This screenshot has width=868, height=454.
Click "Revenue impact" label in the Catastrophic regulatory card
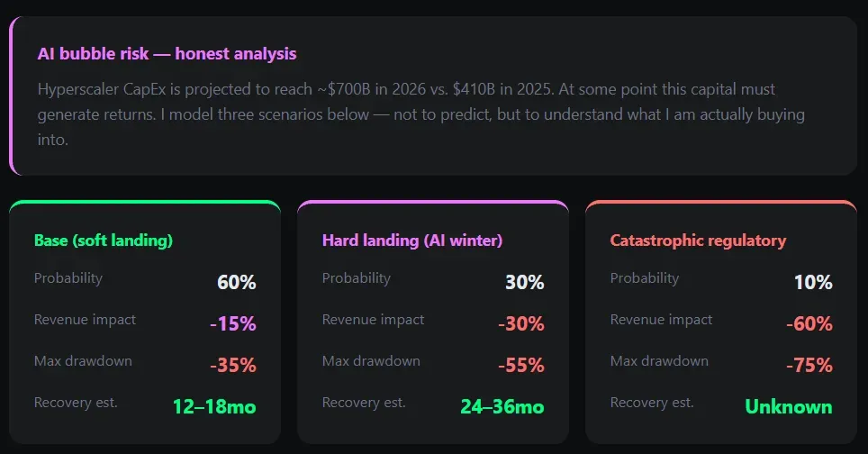pyautogui.click(x=661, y=320)
